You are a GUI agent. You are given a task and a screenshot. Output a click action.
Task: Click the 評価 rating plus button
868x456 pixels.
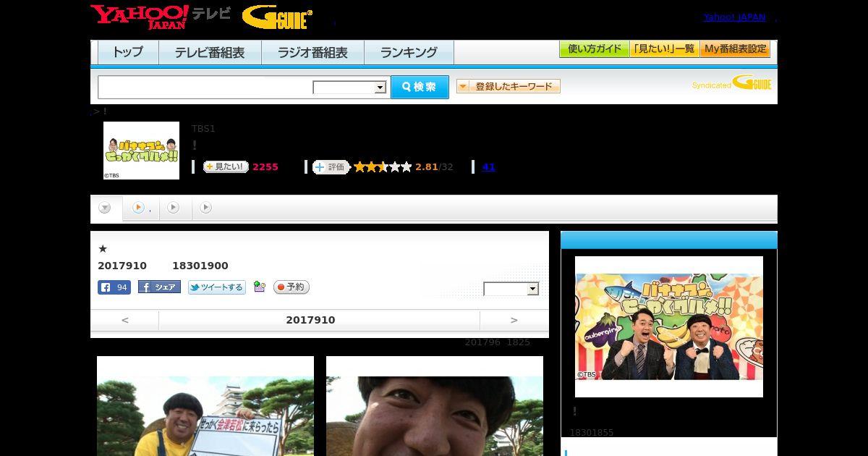pos(331,167)
